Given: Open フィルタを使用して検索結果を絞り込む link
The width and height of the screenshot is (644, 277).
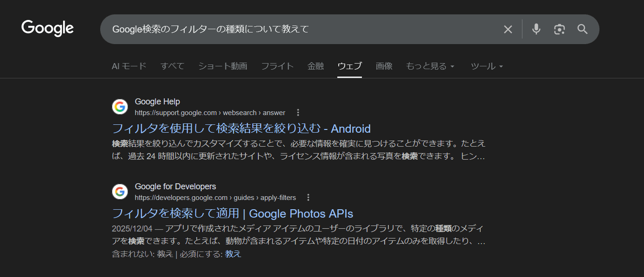Looking at the screenshot, I should click(241, 129).
